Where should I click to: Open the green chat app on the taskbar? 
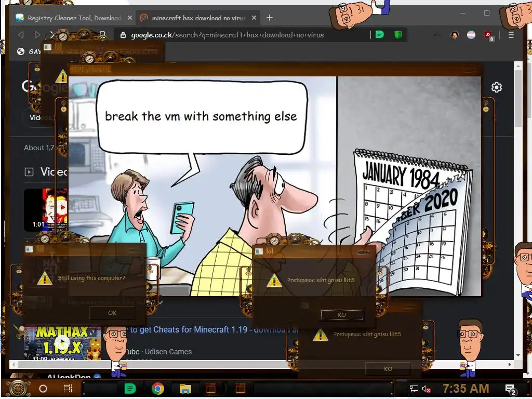point(130,389)
